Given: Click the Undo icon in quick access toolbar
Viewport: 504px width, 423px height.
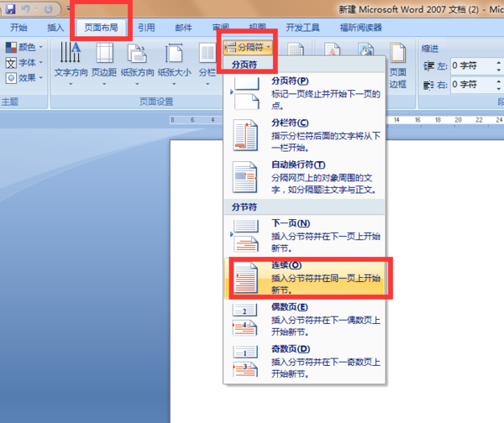Looking at the screenshot, I should point(26,9).
